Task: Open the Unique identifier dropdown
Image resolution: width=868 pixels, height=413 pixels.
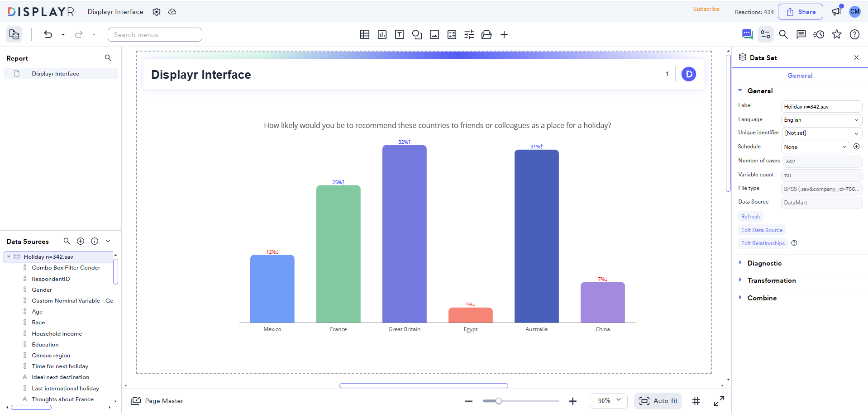Action: 822,133
